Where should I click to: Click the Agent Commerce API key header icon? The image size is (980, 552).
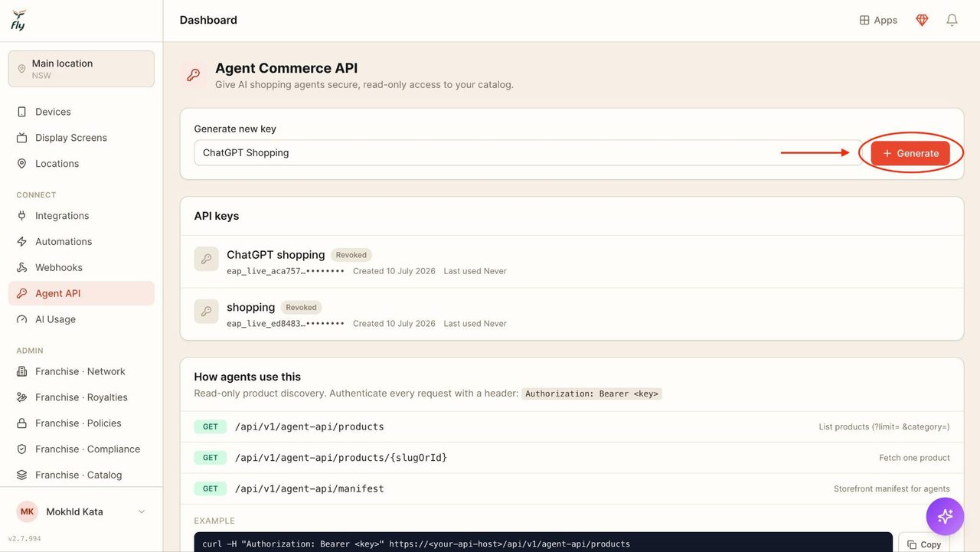coord(194,75)
